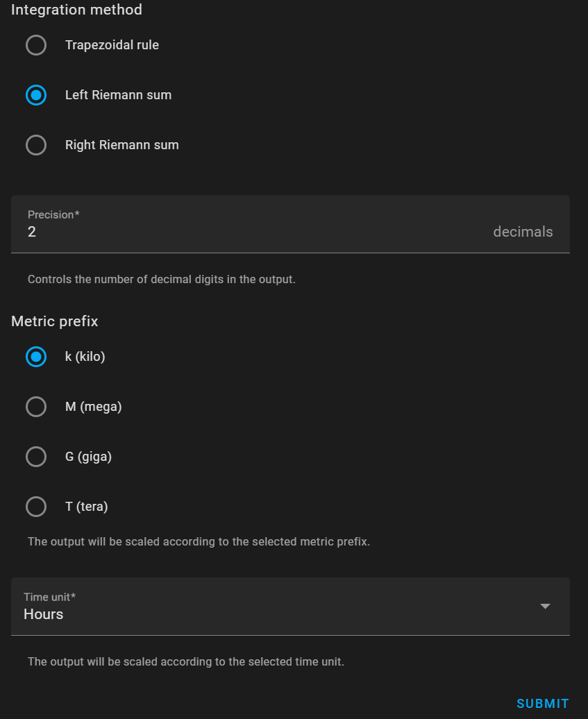Expand the Time unit dropdown arrow
The image size is (588, 719).
[x=545, y=606]
